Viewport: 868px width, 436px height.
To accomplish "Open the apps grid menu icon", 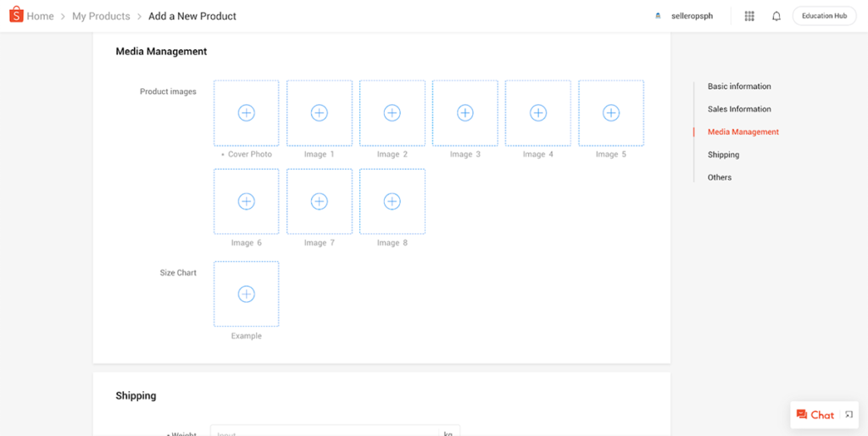I will (749, 16).
